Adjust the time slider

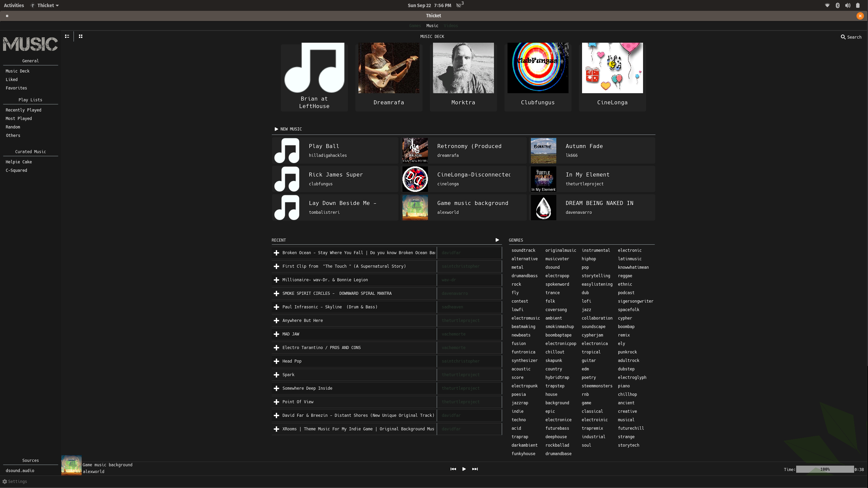825,469
